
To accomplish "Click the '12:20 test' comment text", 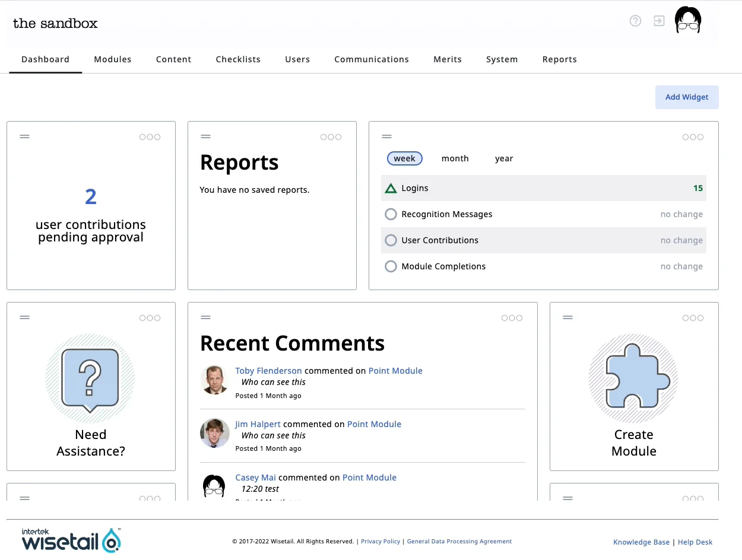I will coord(260,489).
